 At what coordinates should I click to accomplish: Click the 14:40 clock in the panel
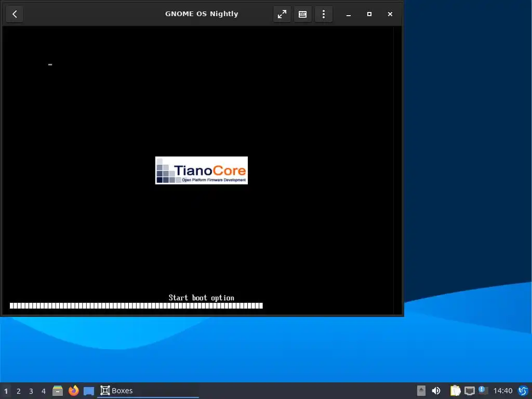click(503, 391)
